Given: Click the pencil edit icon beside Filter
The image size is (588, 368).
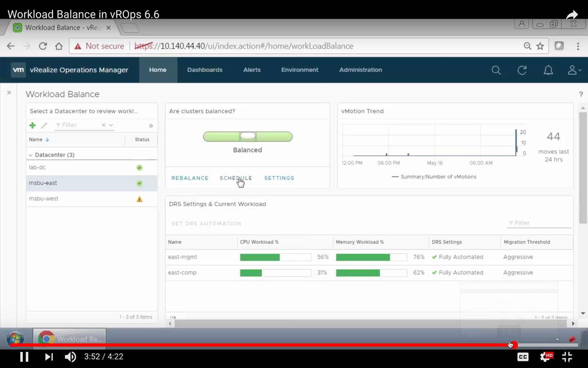Looking at the screenshot, I should [44, 126].
